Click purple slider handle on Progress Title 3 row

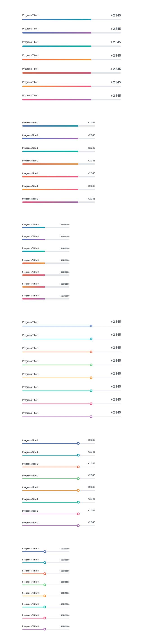pos(45,629)
